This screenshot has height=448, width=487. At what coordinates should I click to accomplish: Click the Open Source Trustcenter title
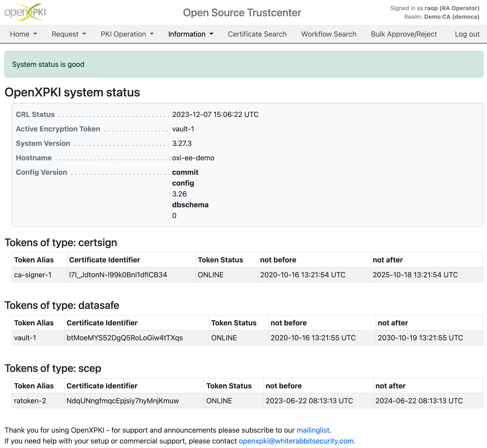(242, 13)
